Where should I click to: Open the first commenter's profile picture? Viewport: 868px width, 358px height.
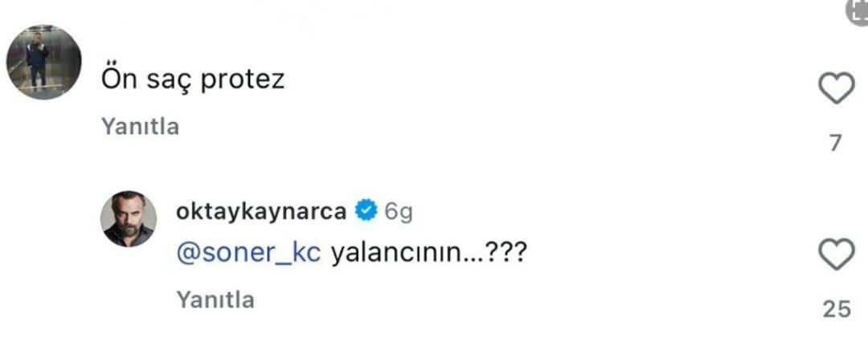click(44, 62)
